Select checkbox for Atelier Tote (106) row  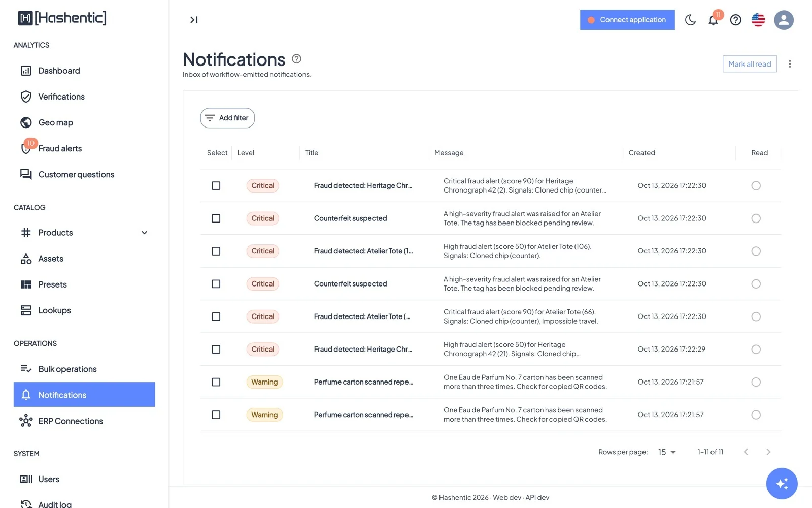pos(216,251)
